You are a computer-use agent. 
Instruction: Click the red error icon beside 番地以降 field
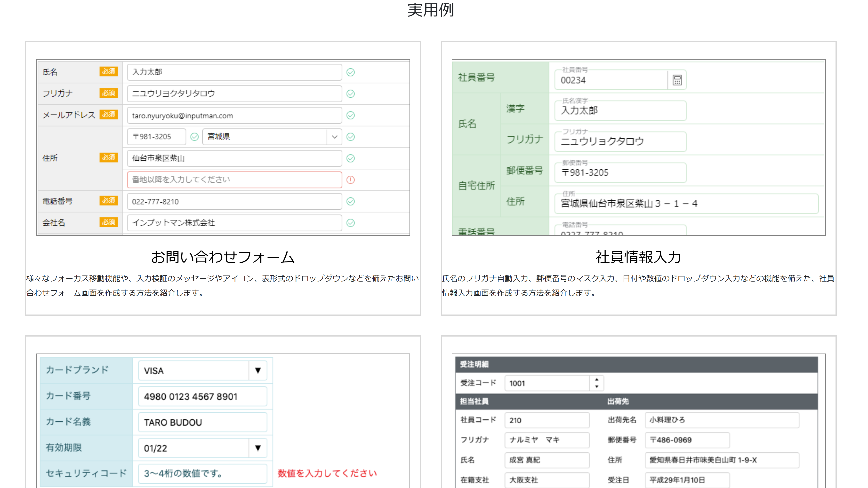pyautogui.click(x=350, y=180)
